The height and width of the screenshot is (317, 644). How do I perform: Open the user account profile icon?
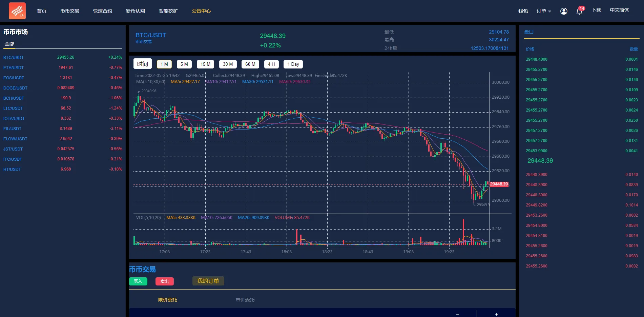[x=564, y=11]
